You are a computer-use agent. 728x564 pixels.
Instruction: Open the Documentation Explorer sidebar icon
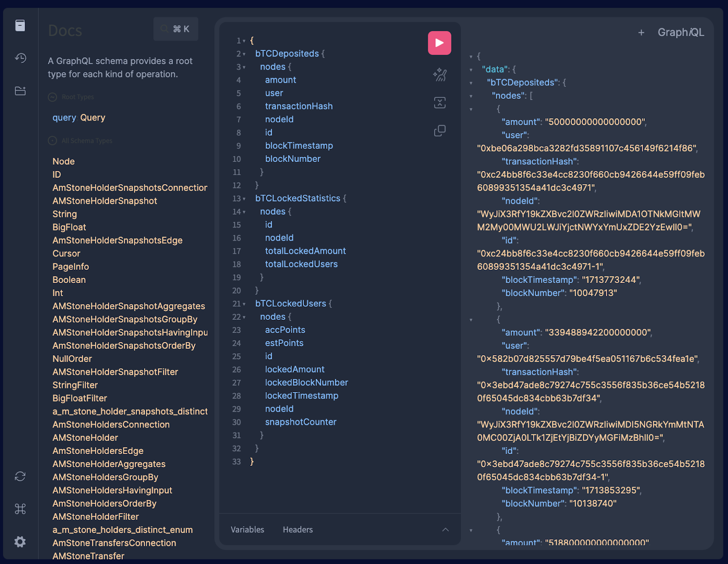20,25
